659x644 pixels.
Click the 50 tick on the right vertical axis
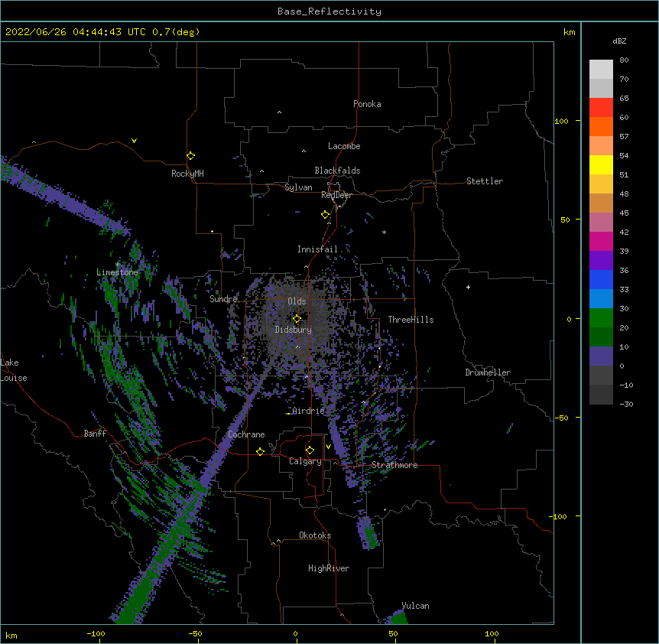[x=565, y=220]
